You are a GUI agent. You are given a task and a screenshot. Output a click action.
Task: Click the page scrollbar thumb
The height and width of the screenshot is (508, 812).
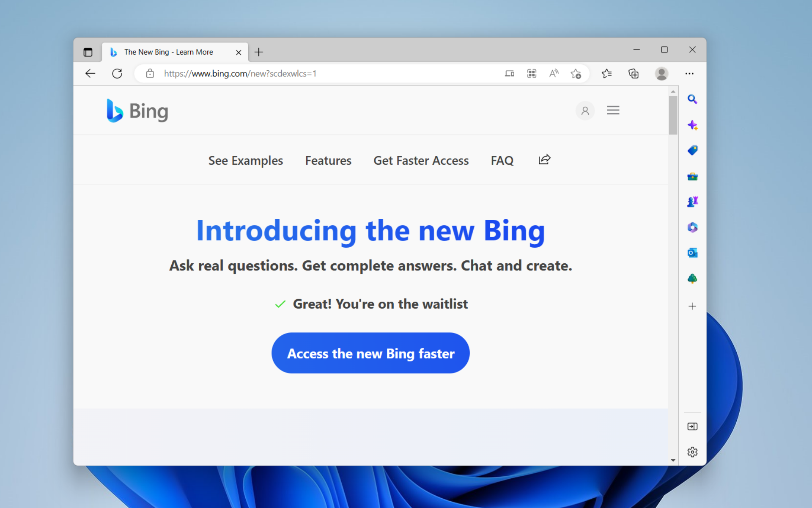click(673, 115)
